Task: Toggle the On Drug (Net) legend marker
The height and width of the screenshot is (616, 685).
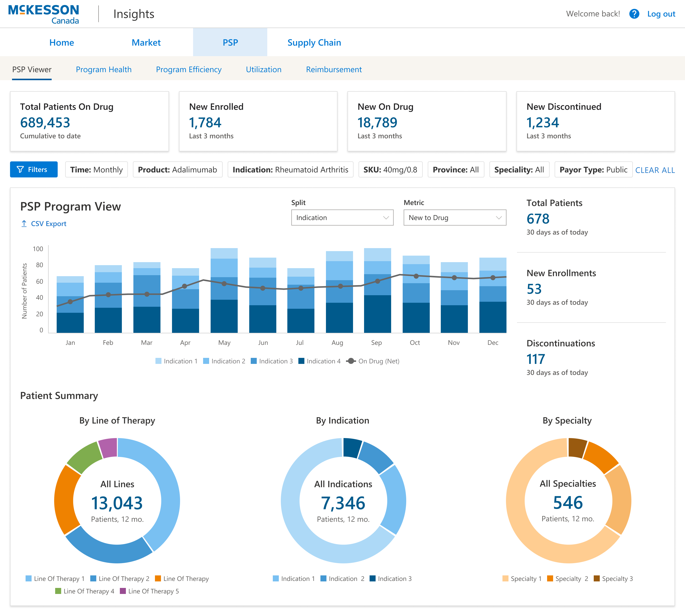Action: (x=351, y=361)
